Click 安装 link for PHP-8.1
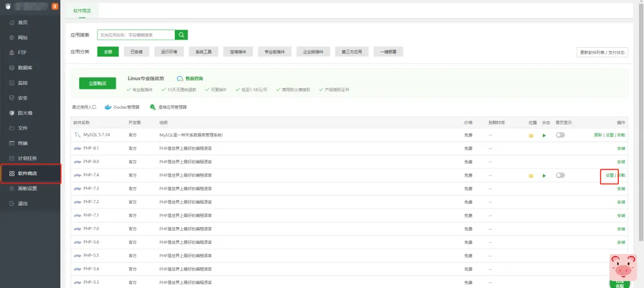 pos(621,148)
